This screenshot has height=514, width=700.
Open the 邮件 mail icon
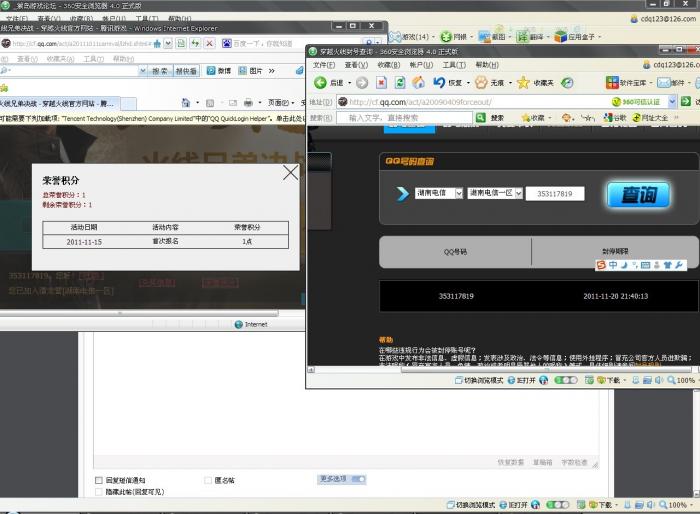coord(663,83)
